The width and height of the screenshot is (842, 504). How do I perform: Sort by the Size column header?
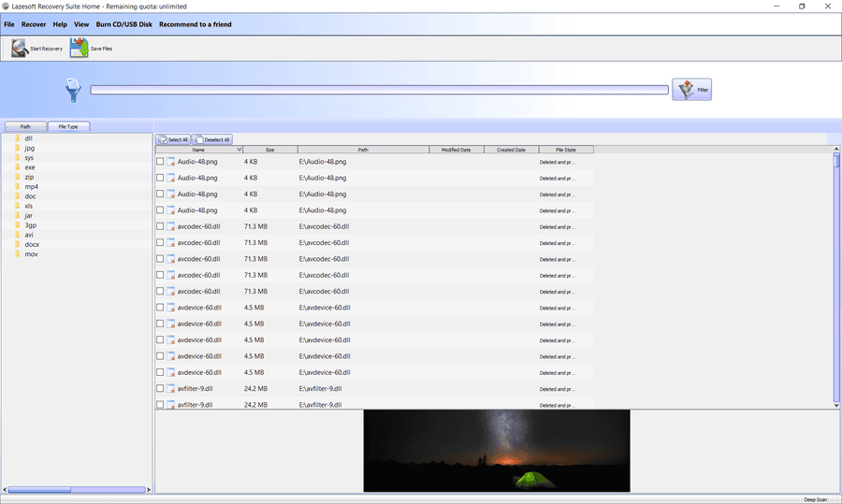(x=270, y=150)
